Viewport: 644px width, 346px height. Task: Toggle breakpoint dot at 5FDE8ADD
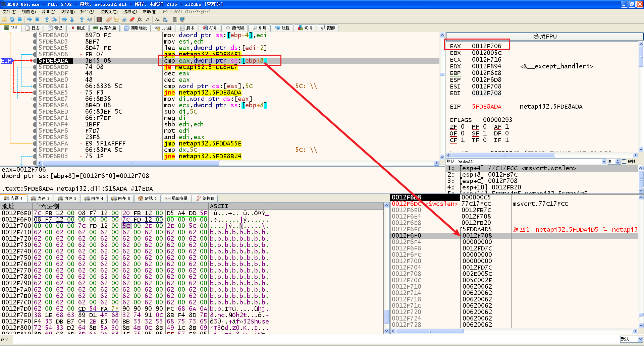point(35,67)
